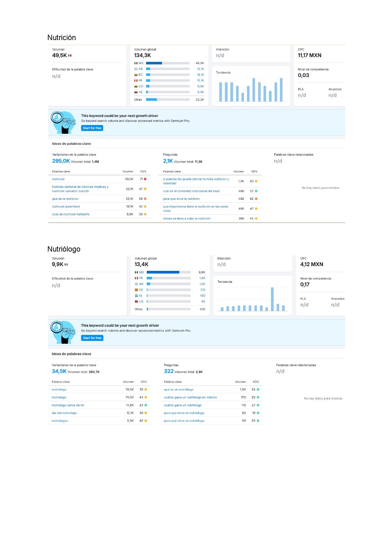Open question about mala nutricion y obesidad

click(x=196, y=181)
